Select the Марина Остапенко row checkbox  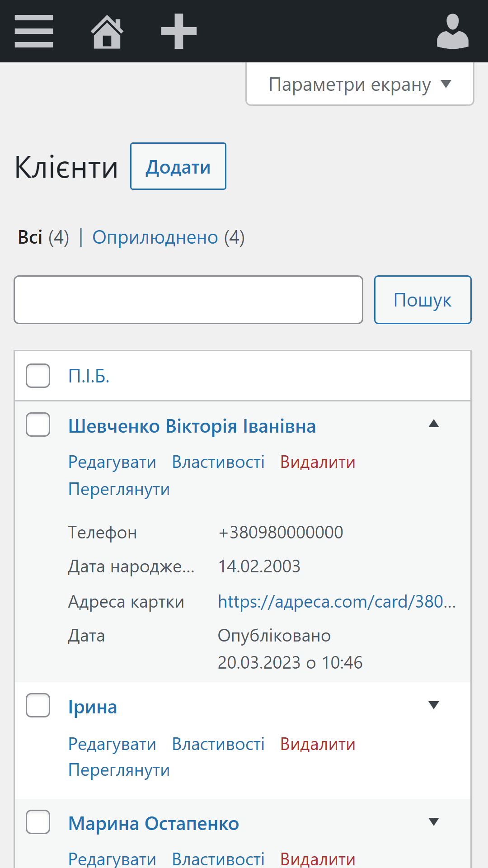tap(38, 822)
